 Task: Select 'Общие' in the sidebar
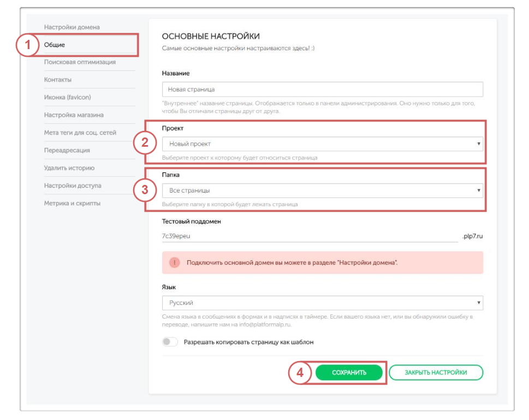[55, 45]
